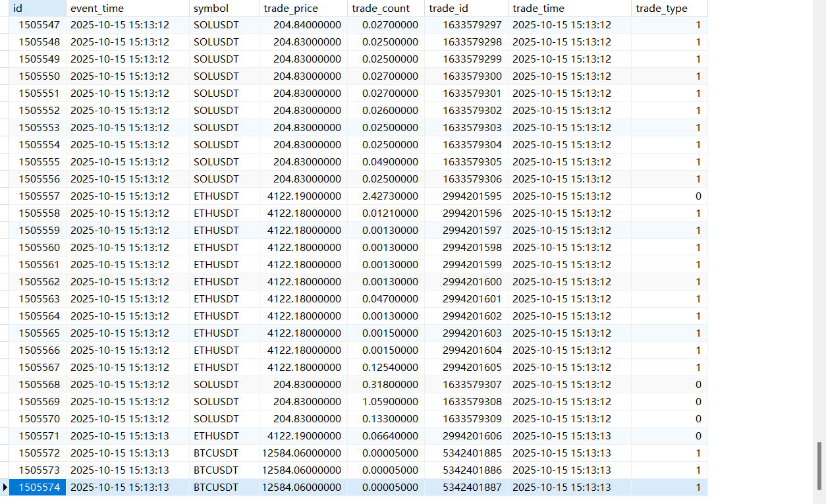Click event_time cell in row 1505573
The height and width of the screenshot is (504, 826).
pyautogui.click(x=128, y=470)
